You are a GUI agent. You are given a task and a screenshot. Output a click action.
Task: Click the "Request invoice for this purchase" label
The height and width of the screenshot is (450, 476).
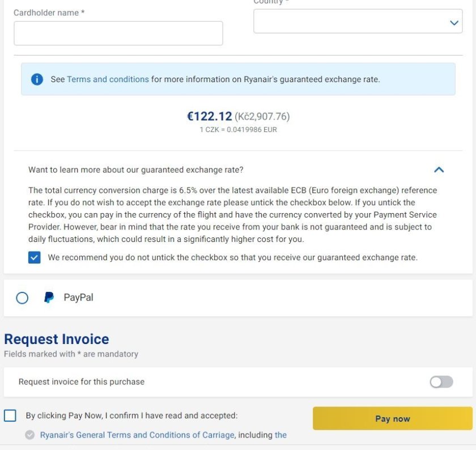(x=82, y=382)
